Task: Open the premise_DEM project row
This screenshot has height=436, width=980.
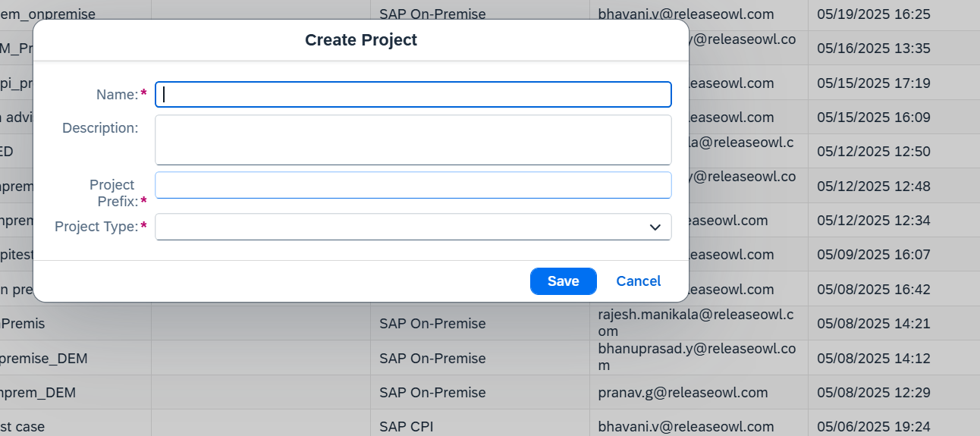Action: click(x=44, y=359)
